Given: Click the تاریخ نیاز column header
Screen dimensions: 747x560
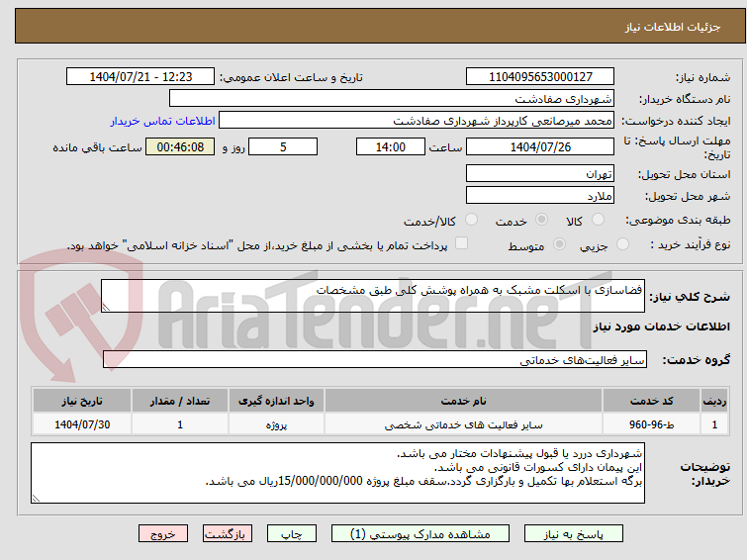Looking at the screenshot, I should coord(82,401).
